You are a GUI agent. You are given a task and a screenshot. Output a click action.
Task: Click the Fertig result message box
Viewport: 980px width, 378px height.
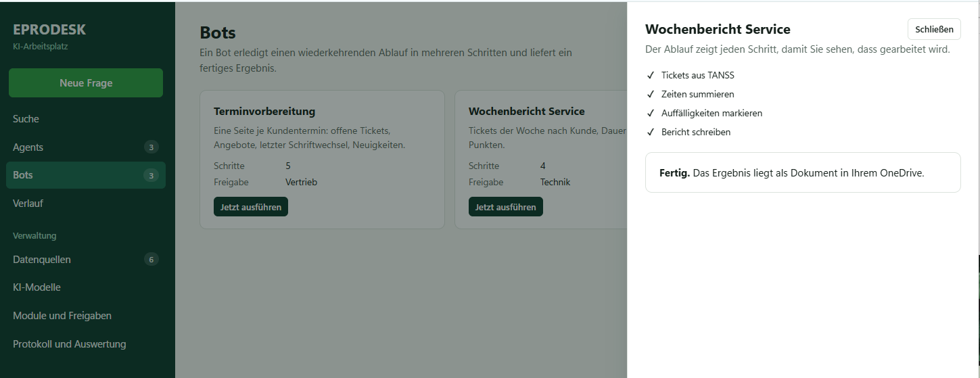point(803,172)
